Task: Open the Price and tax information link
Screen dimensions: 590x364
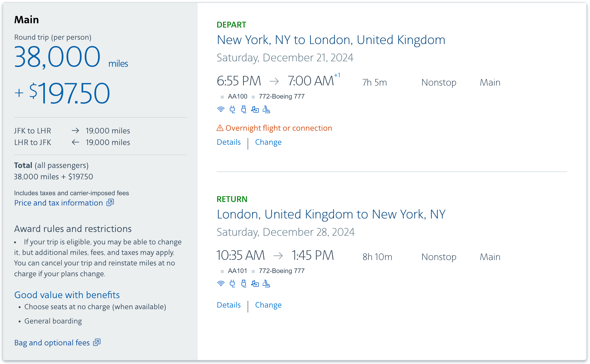Action: tap(59, 203)
